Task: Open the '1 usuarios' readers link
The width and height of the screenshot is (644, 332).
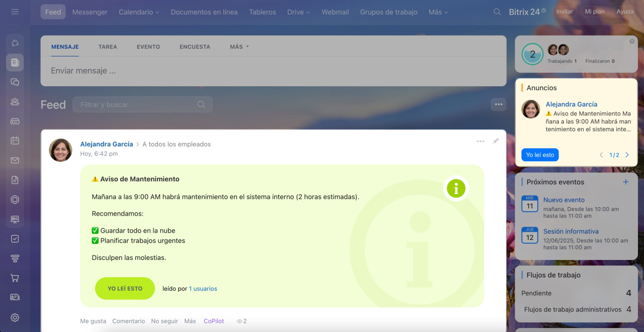Action: click(x=203, y=289)
